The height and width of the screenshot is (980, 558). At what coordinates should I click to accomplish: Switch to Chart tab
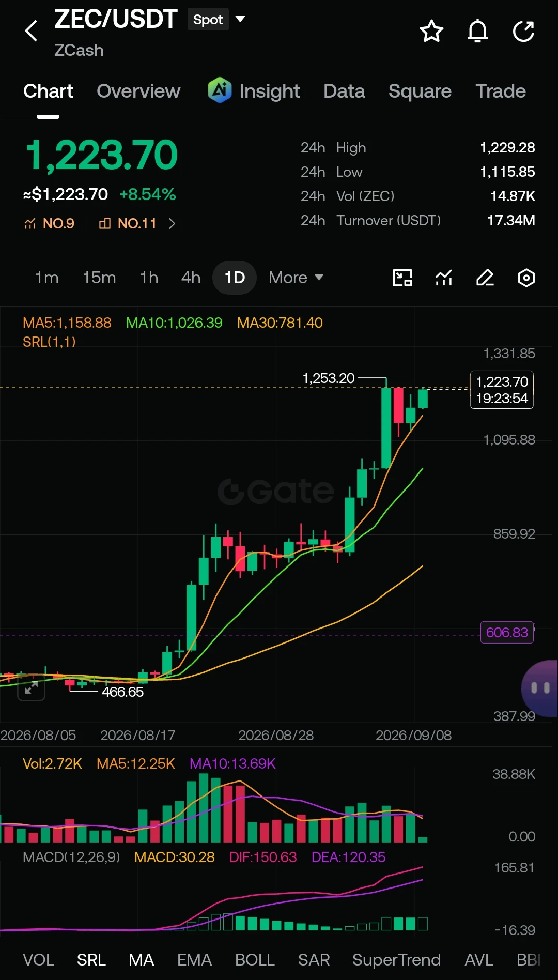(48, 91)
